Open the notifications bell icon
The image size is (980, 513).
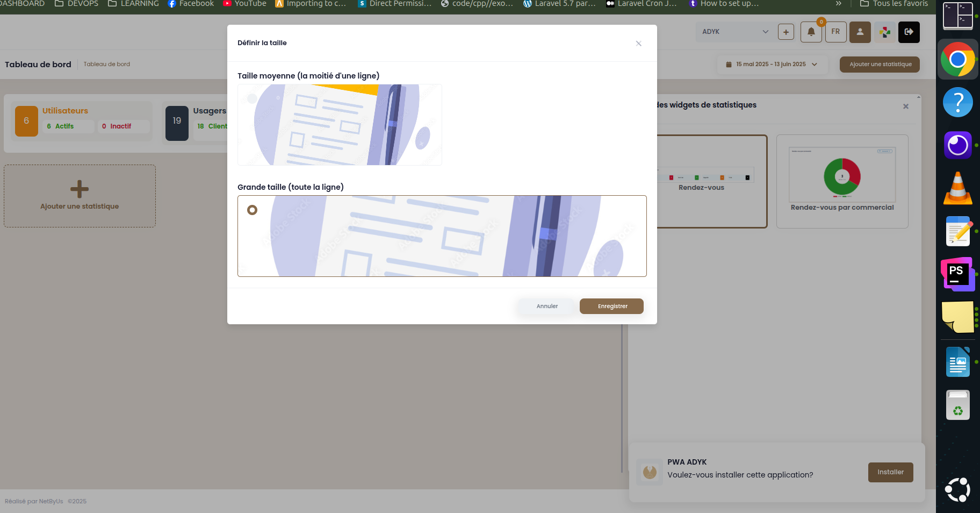coord(811,32)
